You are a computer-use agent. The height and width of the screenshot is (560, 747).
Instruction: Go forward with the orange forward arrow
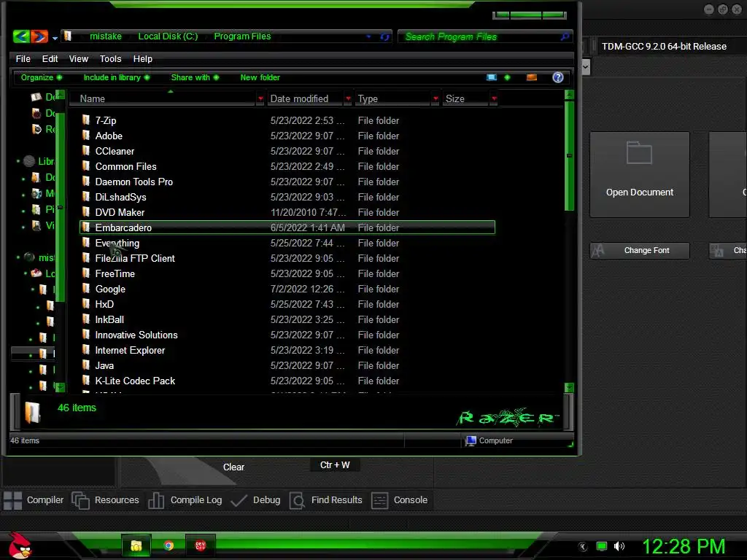click(x=39, y=36)
